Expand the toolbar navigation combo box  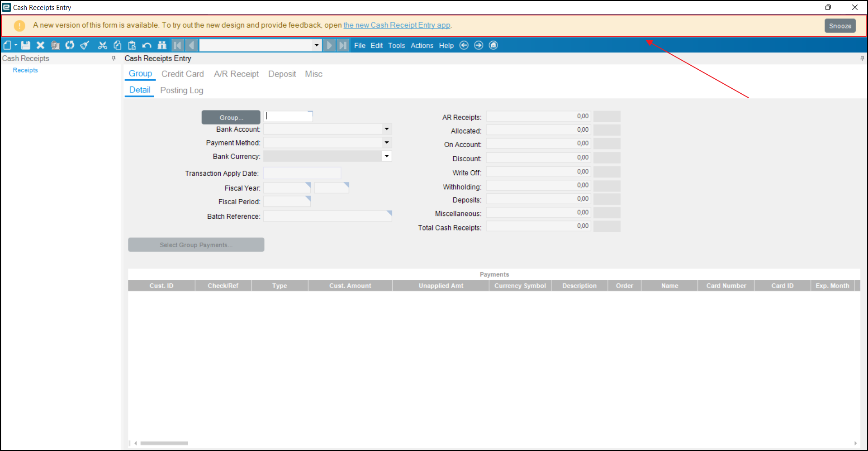tap(317, 45)
